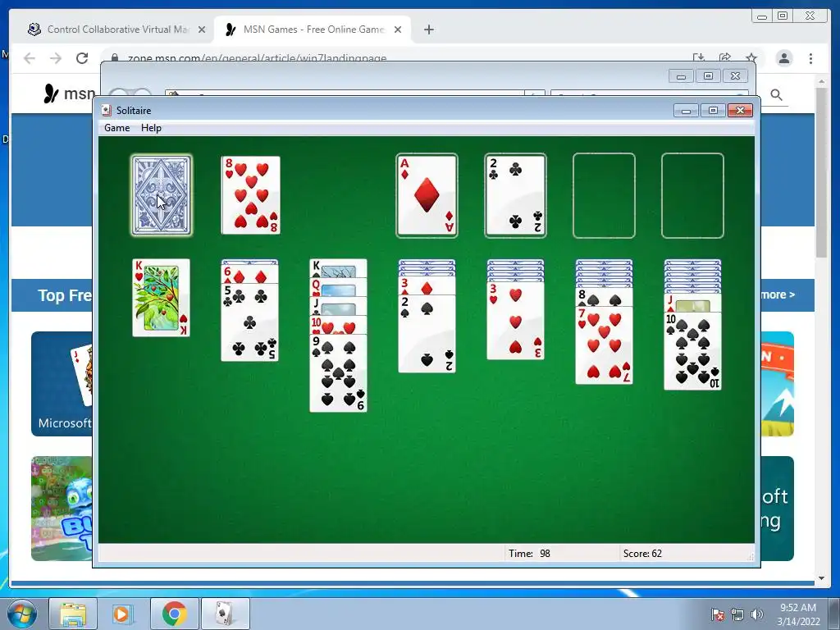840x630 pixels.
Task: Open the Chrome profile button
Action: coord(784,58)
